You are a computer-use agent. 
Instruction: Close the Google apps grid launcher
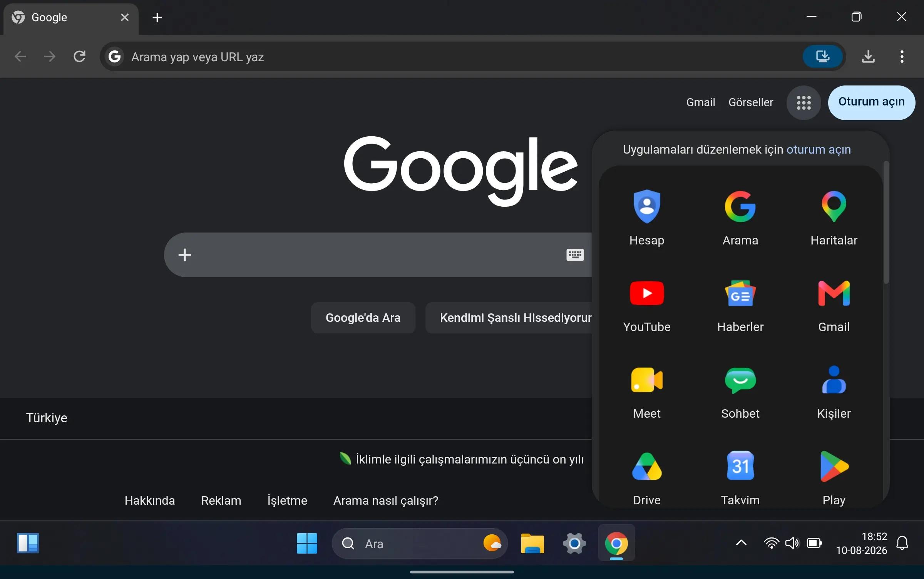pyautogui.click(x=803, y=102)
